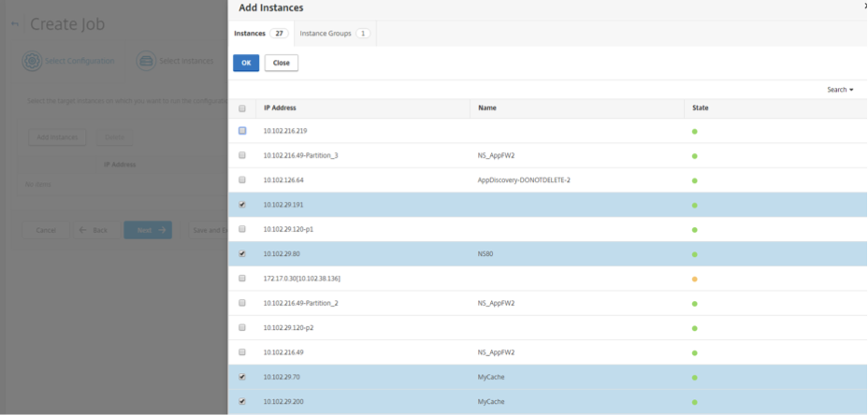This screenshot has width=868, height=415.
Task: Uncheck the box for 10.102.29.200
Action: (242, 401)
